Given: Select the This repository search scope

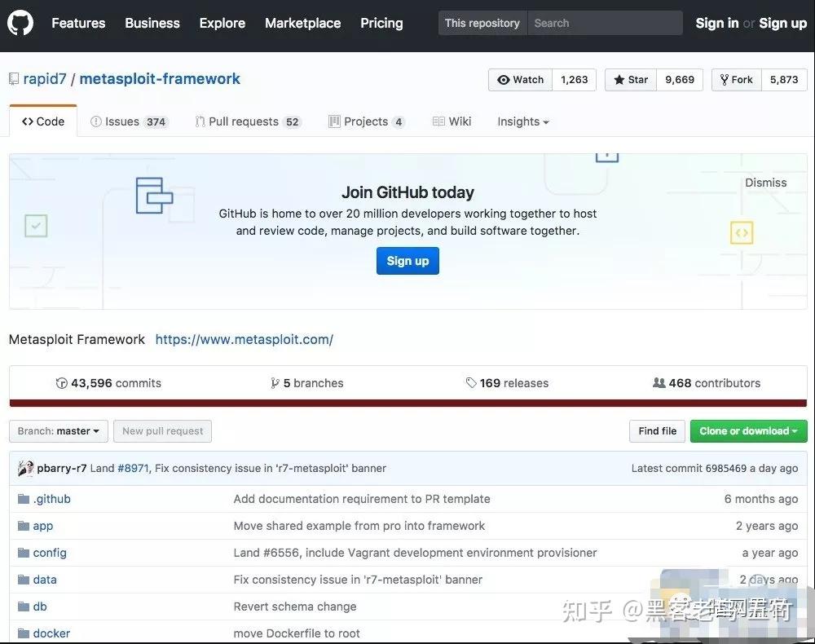Looking at the screenshot, I should (482, 23).
